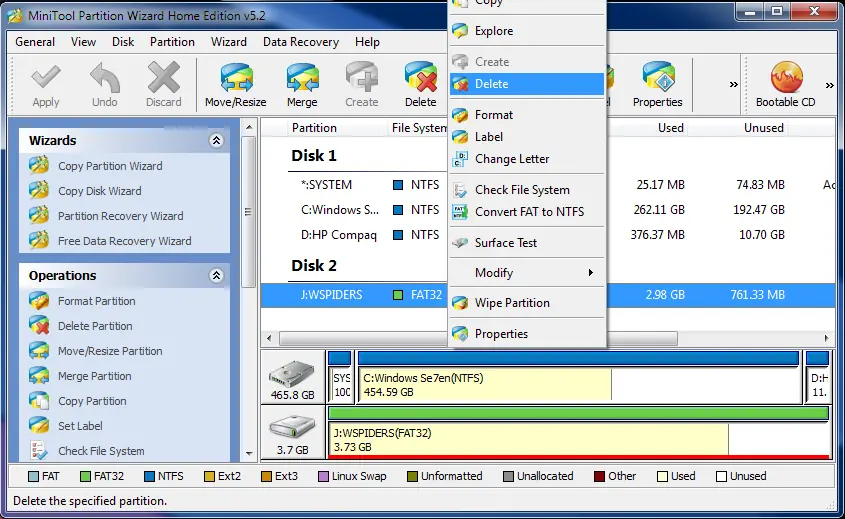Click the J:WSPIDERS(FAT32) disk map block

pyautogui.click(x=578, y=432)
